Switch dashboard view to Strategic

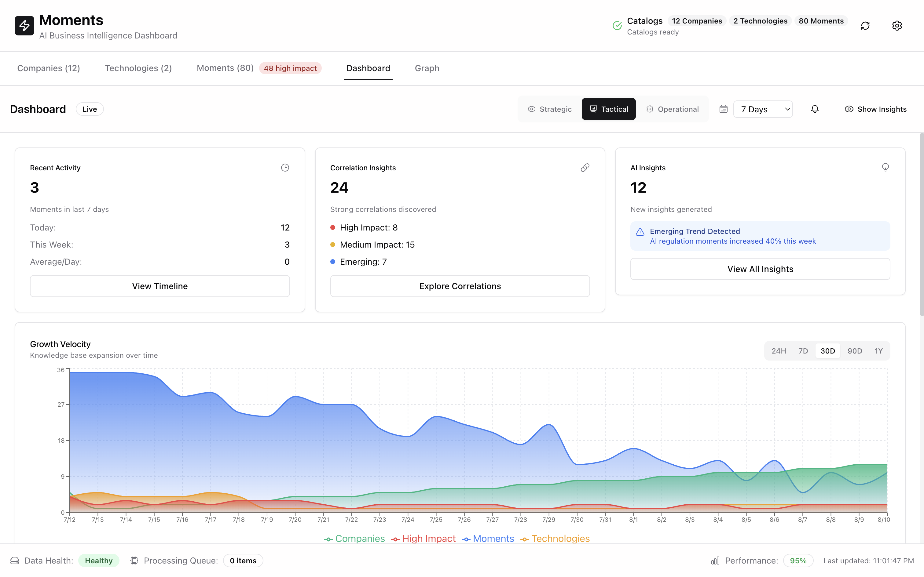click(x=550, y=109)
